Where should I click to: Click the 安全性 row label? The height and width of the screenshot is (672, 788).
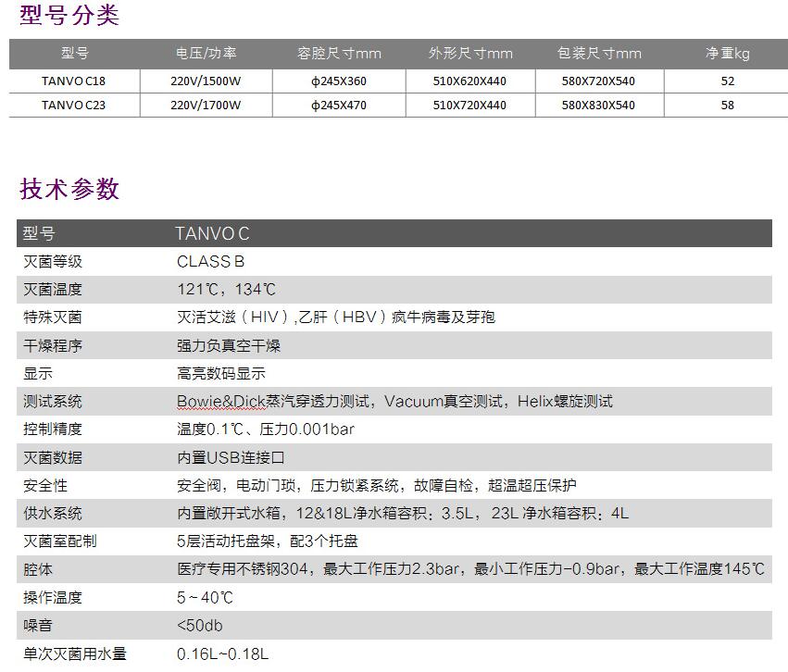[45, 486]
